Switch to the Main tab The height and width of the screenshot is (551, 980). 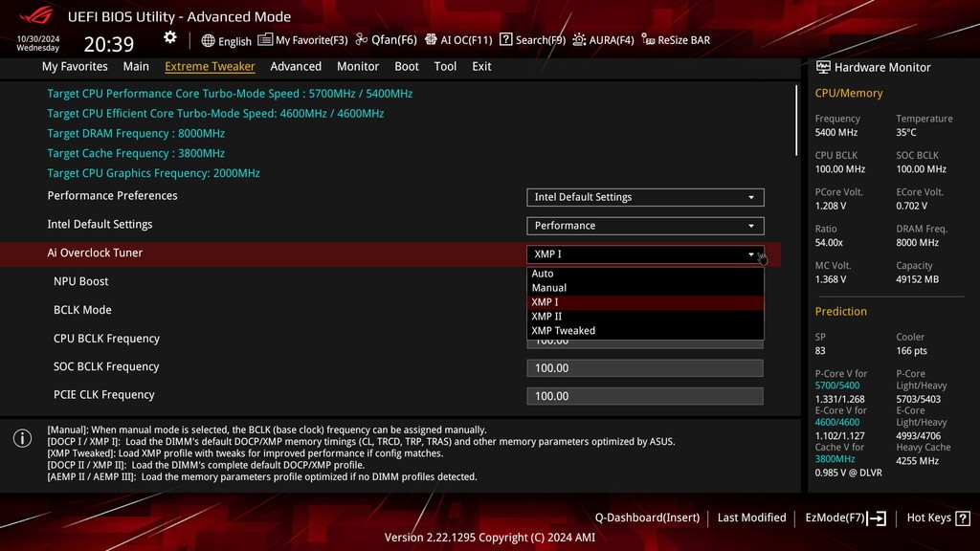point(136,66)
